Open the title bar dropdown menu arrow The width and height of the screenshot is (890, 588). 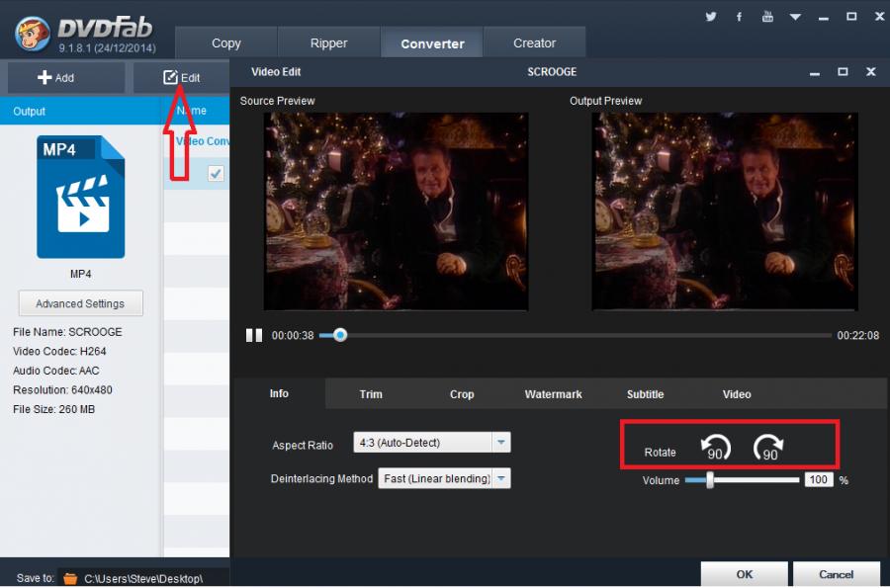click(x=795, y=17)
